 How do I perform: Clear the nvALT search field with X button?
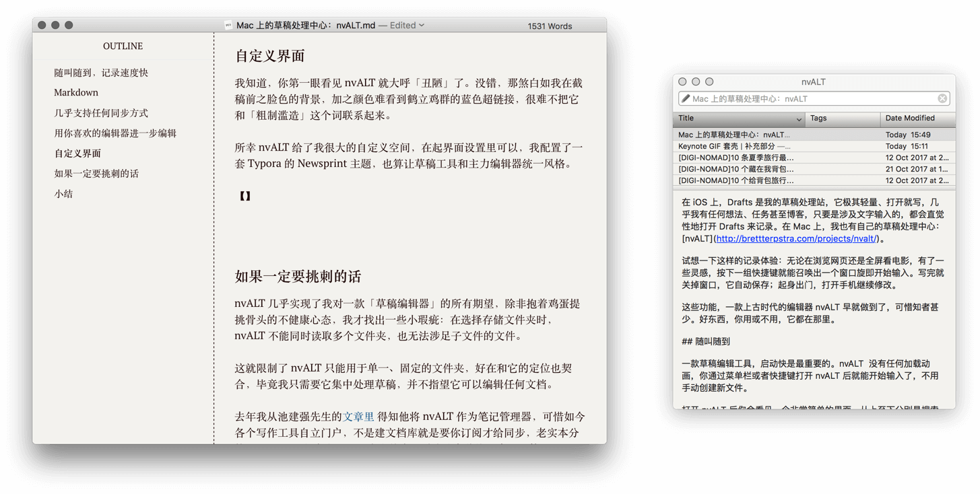click(942, 99)
